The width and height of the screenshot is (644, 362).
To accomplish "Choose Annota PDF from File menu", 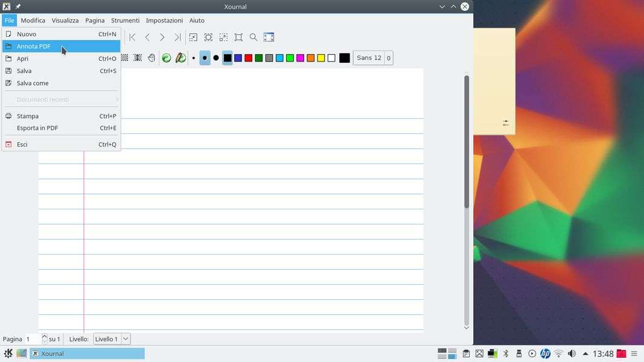I will click(x=34, y=46).
